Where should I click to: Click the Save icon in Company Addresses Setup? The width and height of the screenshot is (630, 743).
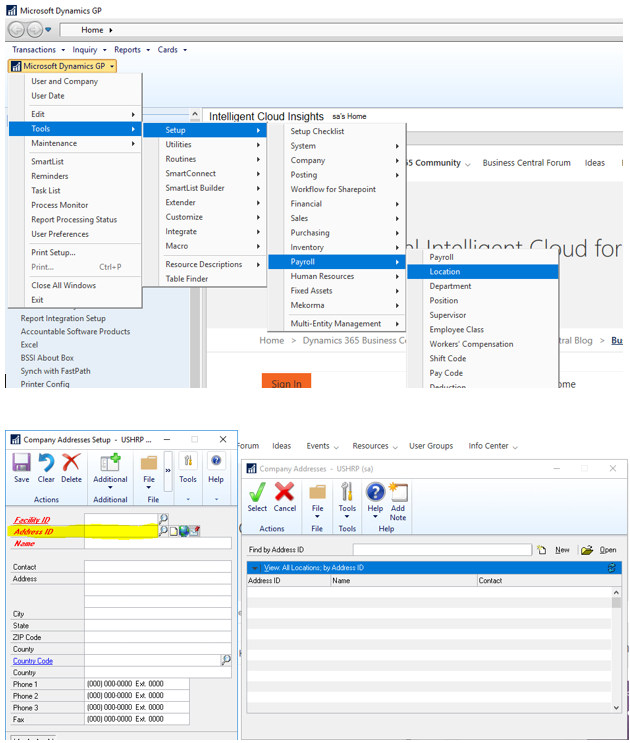[21, 462]
